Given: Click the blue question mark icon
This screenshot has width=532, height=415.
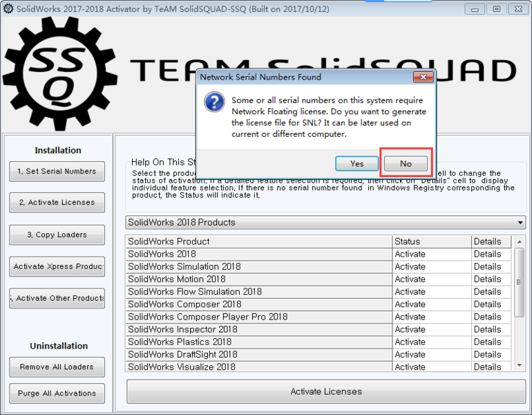Looking at the screenshot, I should pos(214,102).
